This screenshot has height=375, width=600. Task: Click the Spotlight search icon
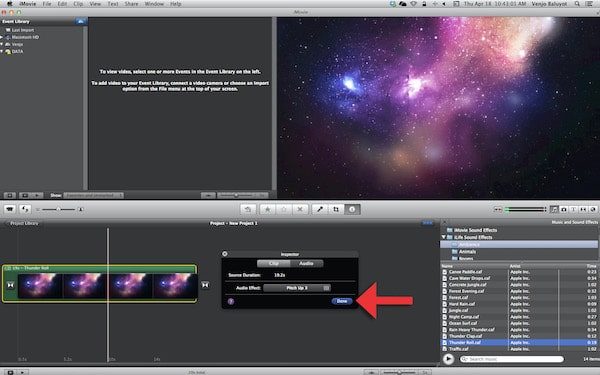(x=577, y=4)
